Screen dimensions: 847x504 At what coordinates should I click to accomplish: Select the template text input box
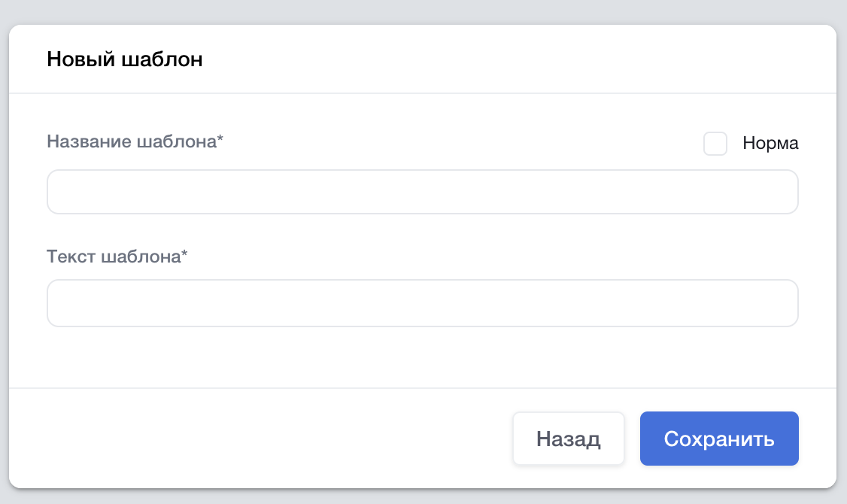click(422, 303)
